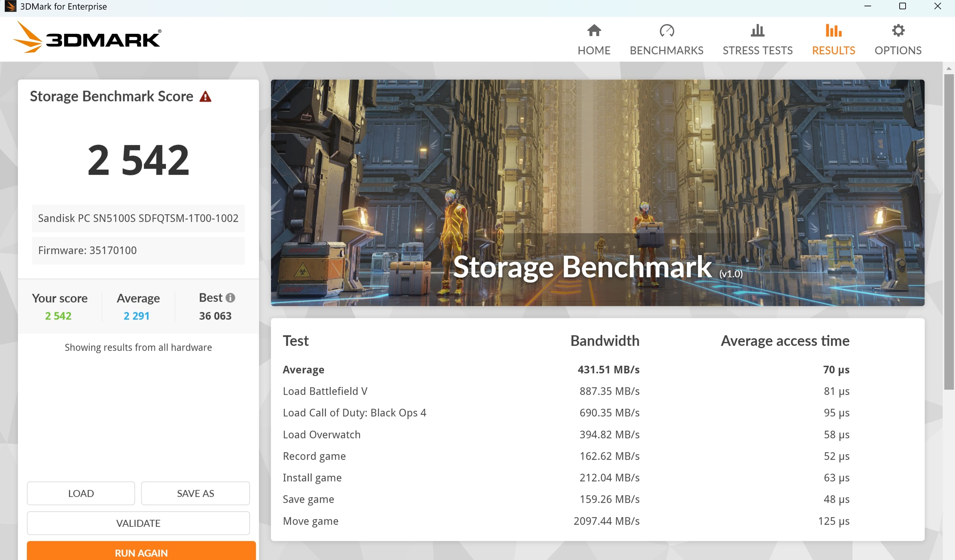The image size is (955, 560).
Task: Click the vertical scrollbar thumb
Action: pyautogui.click(x=949, y=231)
